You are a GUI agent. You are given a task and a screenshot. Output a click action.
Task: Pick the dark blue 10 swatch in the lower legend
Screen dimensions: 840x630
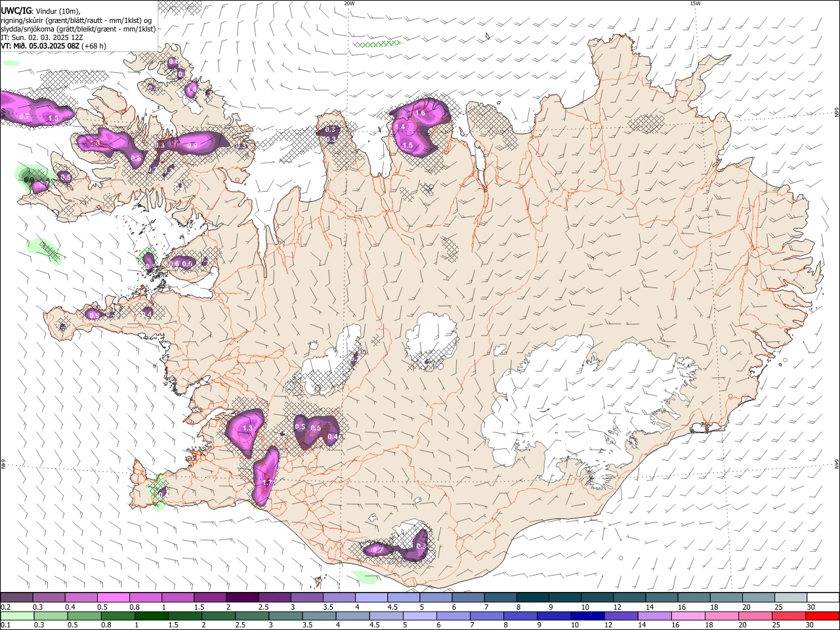[x=586, y=616]
